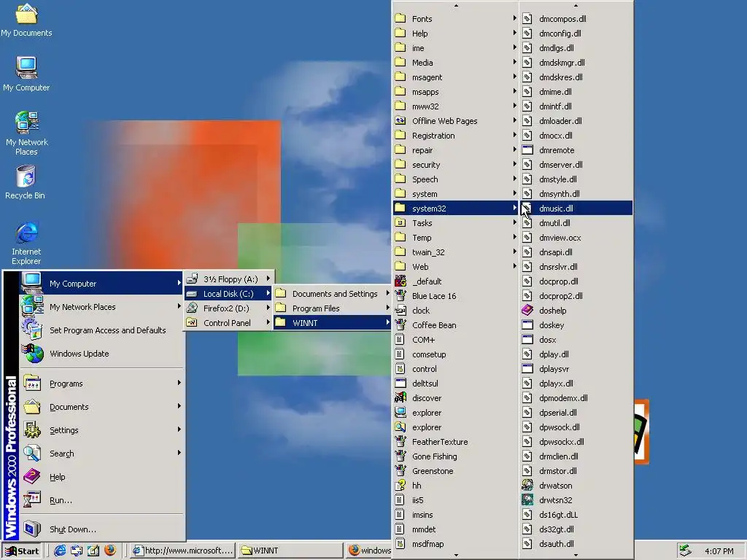Click the discover program icon
This screenshot has height=560, width=747.
point(400,397)
